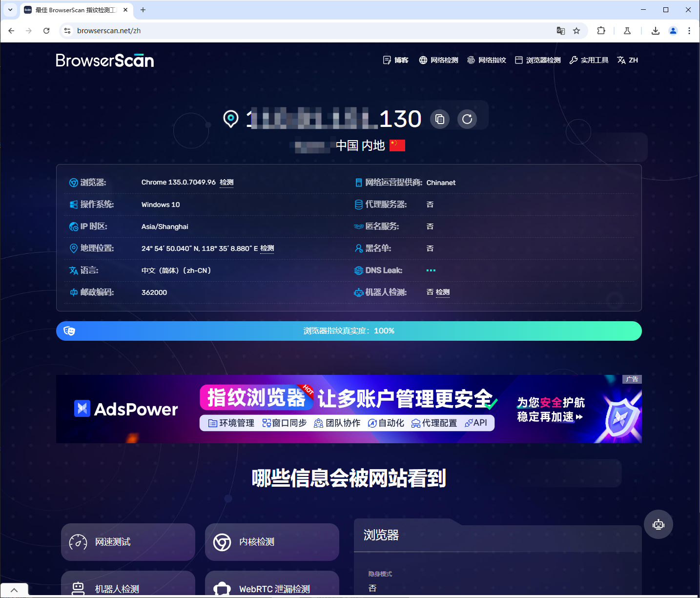This screenshot has width=700, height=598.
Task: Open the 内核检测 kernel detection card
Action: tap(272, 542)
